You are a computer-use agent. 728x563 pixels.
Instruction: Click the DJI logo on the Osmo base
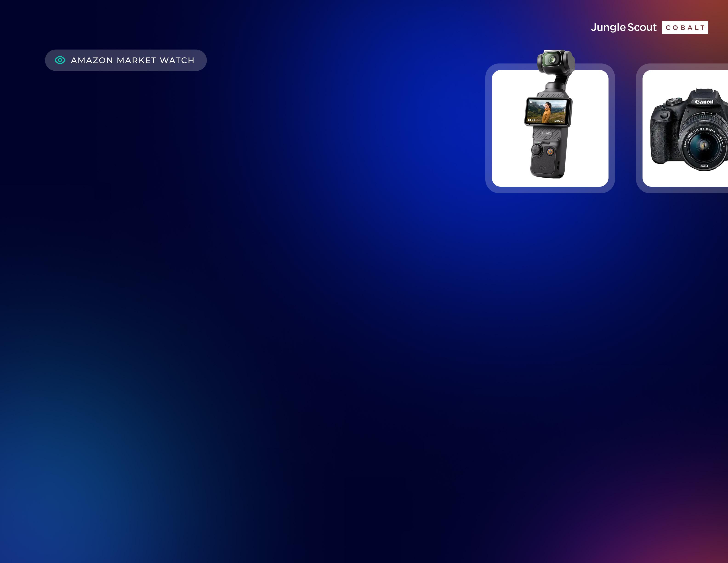pyautogui.click(x=543, y=168)
